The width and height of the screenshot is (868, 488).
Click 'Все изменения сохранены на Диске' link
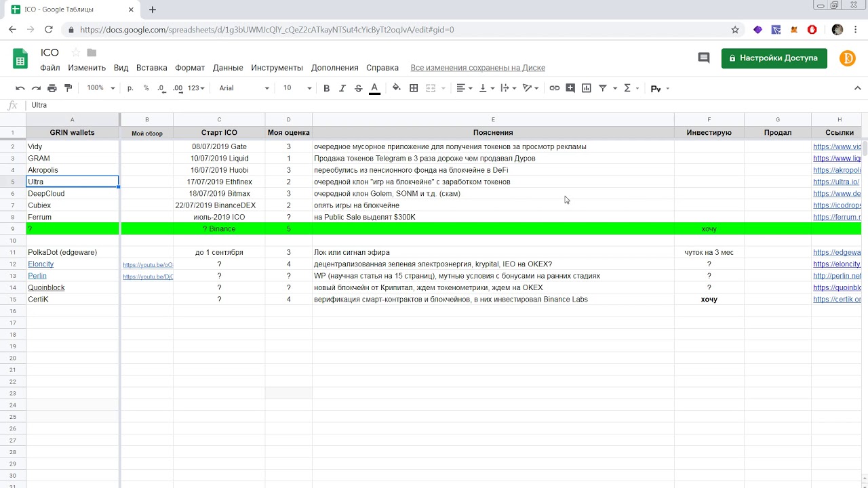pyautogui.click(x=477, y=68)
